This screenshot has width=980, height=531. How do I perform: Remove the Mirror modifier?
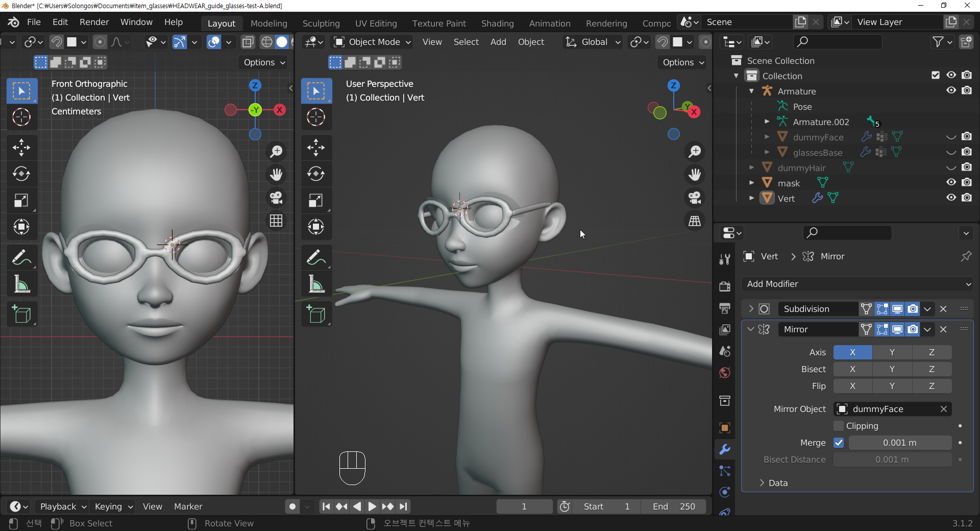point(943,329)
